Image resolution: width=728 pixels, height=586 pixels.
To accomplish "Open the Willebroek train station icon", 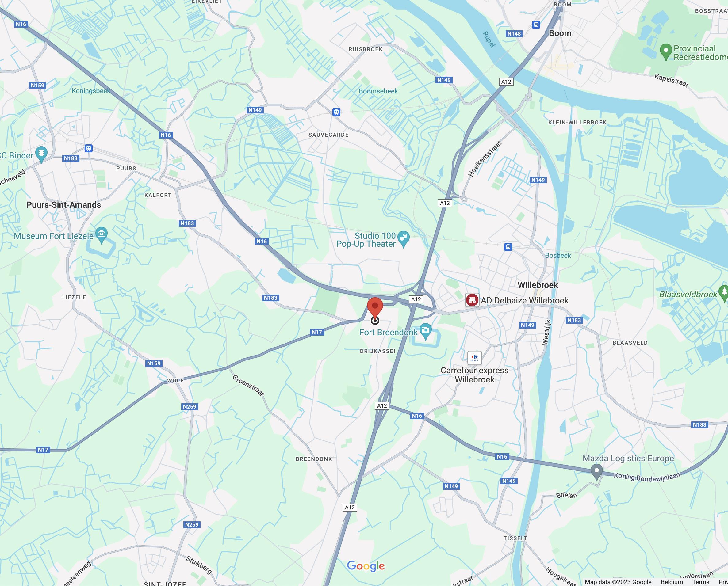I will coord(508,247).
